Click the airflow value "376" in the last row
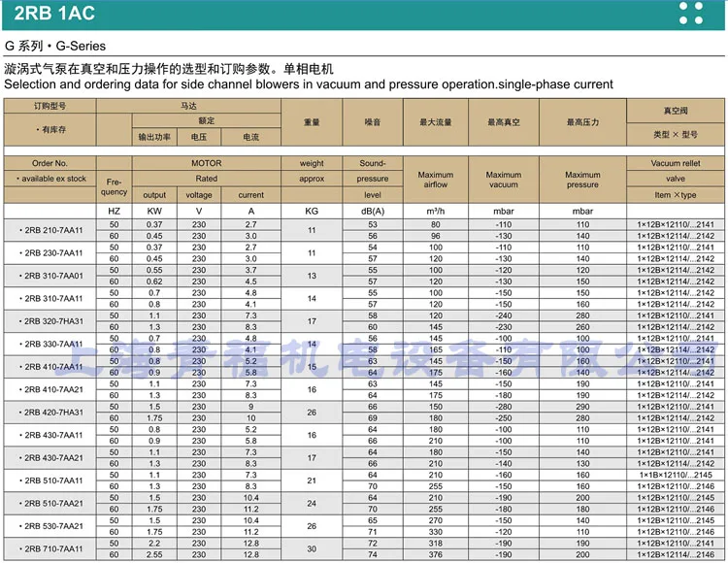728x563 pixels. tap(436, 554)
